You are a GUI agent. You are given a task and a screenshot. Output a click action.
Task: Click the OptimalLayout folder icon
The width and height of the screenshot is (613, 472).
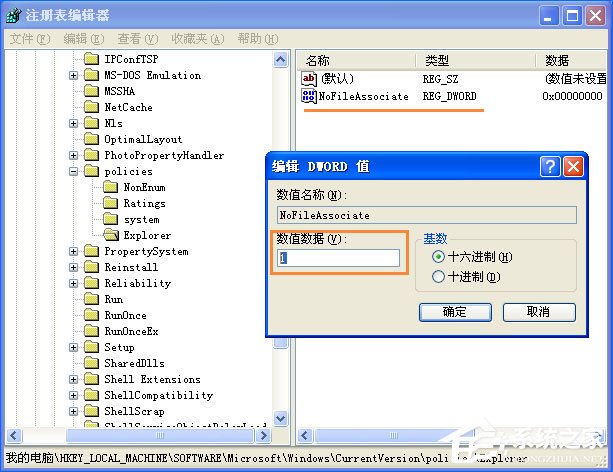[91, 139]
